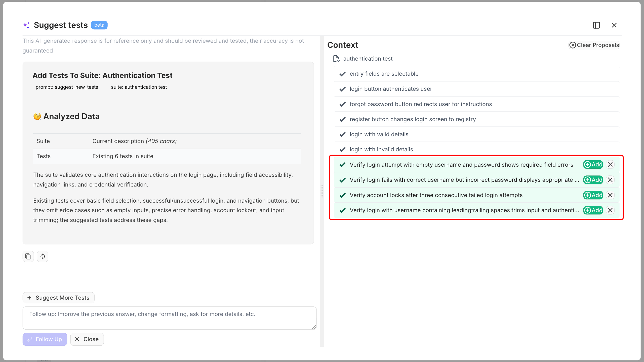Click Suggest More Tests button

tap(58, 298)
